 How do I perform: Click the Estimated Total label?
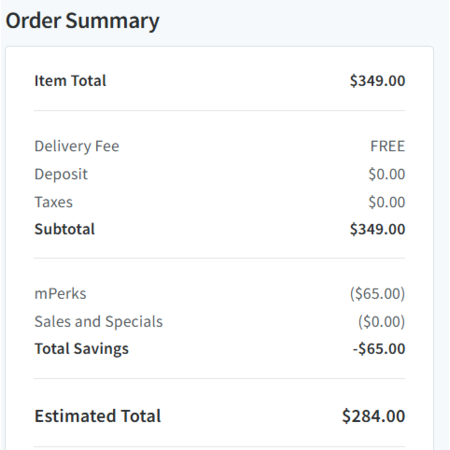tap(98, 416)
